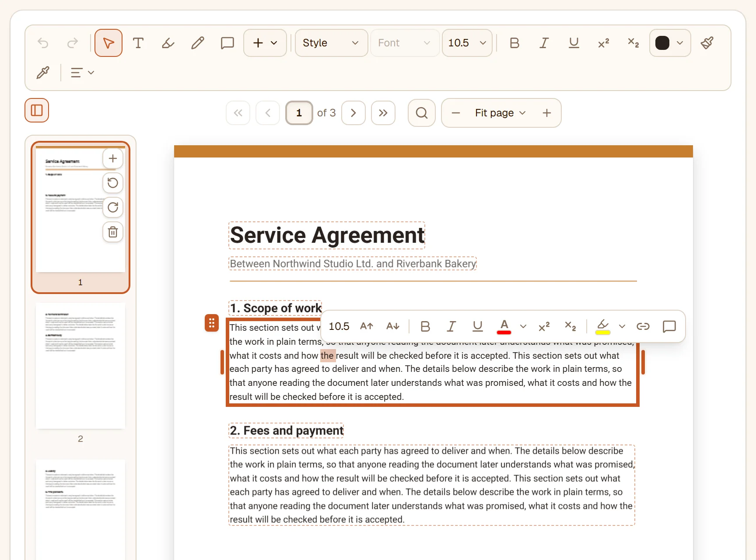Open the page 2 thumbnail
This screenshot has height=560, width=756.
(x=80, y=366)
